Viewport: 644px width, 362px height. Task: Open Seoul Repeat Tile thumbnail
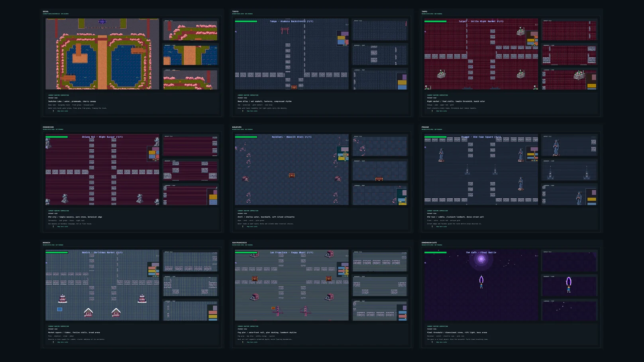click(x=190, y=31)
